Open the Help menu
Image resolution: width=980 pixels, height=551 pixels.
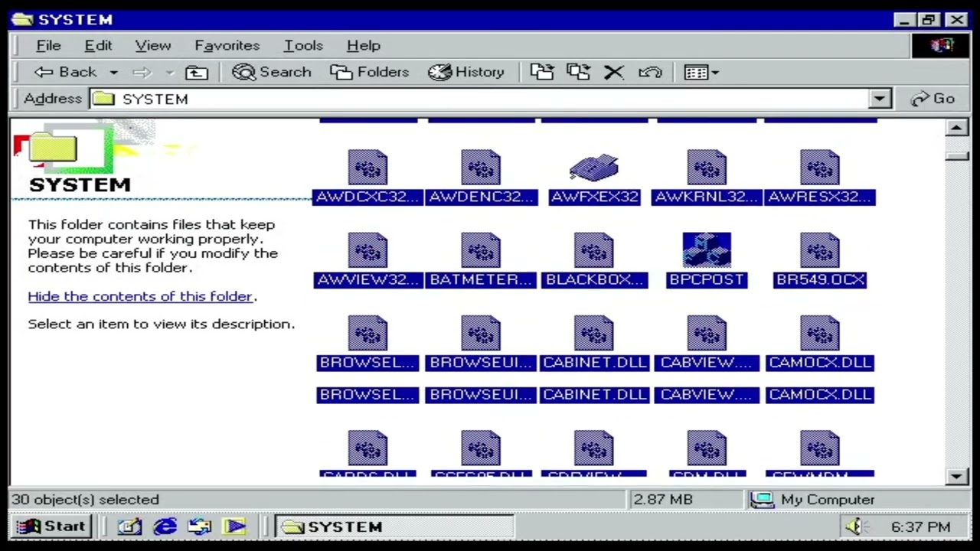pos(363,45)
